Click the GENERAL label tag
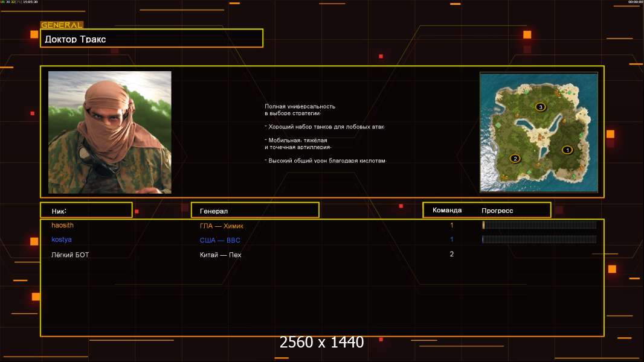The image size is (644, 362). click(62, 25)
